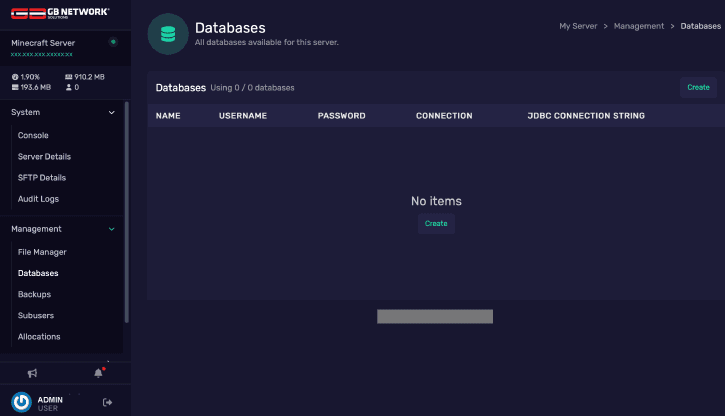
Task: Open Console in the sidebar
Action: (x=33, y=135)
